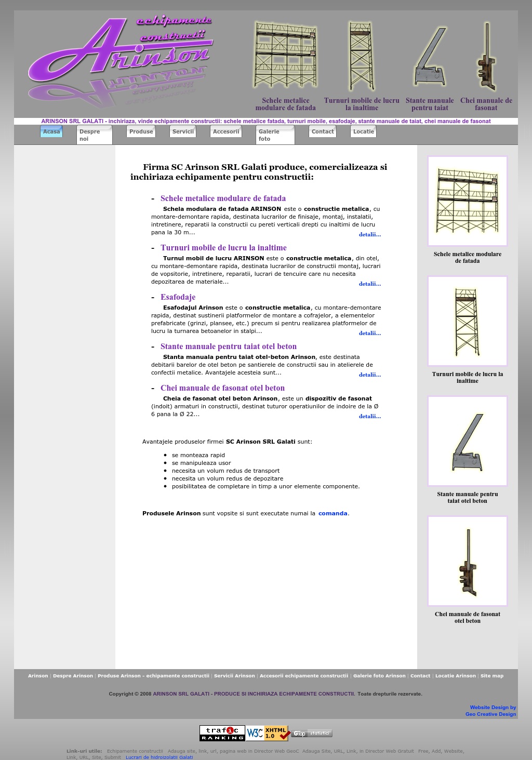Go to the Galerie foto tab
The width and height of the screenshot is (532, 760).
[x=275, y=135]
